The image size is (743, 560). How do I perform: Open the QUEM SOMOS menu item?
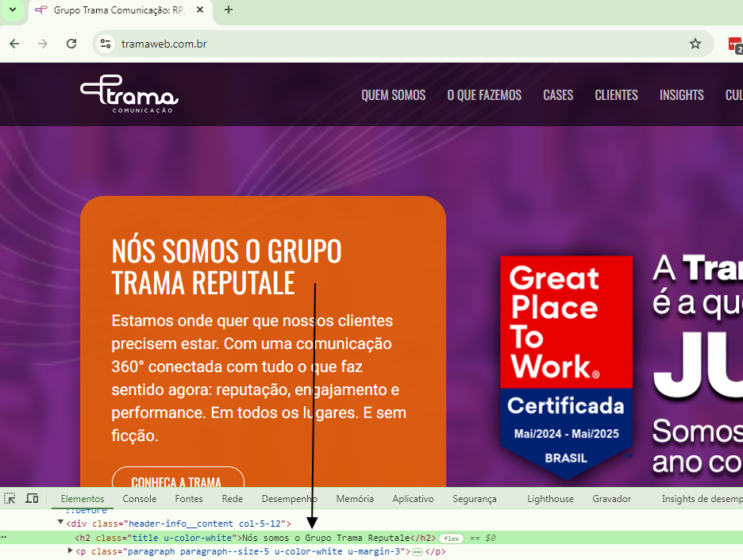tap(393, 95)
